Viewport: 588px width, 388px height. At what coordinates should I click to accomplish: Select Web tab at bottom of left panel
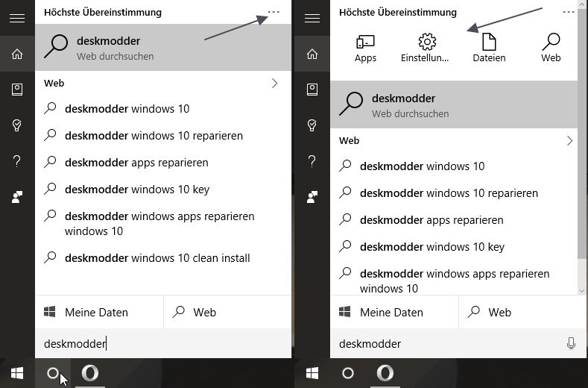coord(227,312)
